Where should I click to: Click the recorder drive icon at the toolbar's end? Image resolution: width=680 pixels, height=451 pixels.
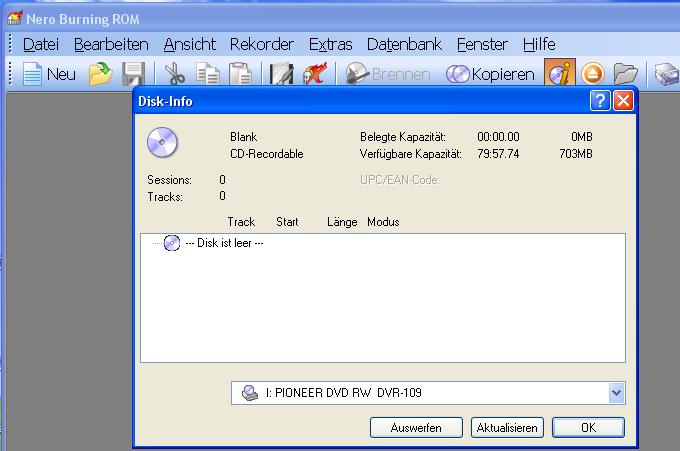pyautogui.click(x=666, y=74)
